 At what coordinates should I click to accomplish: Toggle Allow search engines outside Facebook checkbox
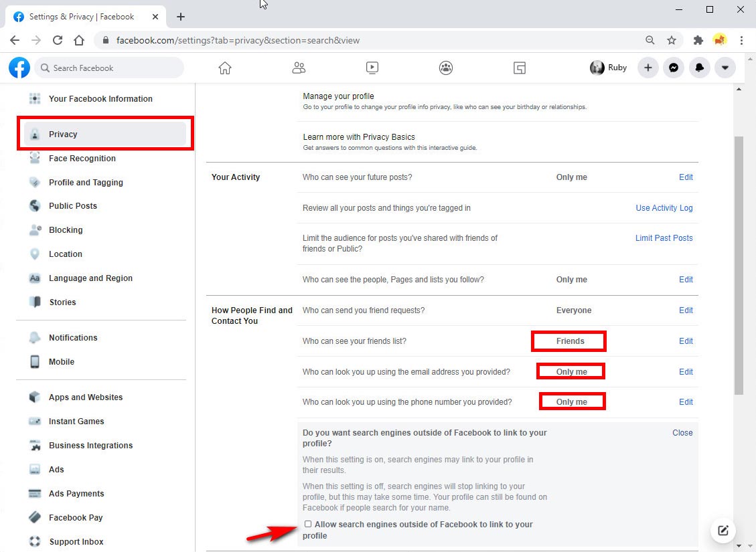click(307, 524)
